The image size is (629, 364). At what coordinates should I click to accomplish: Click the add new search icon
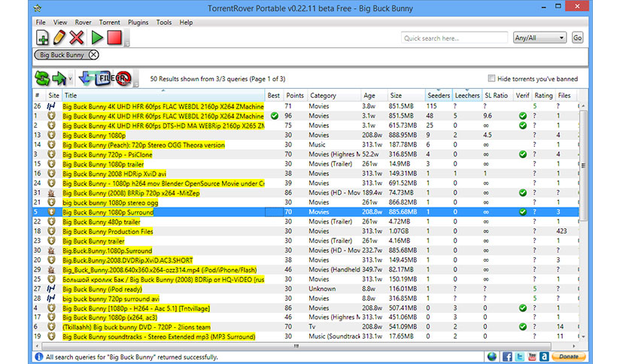42,38
